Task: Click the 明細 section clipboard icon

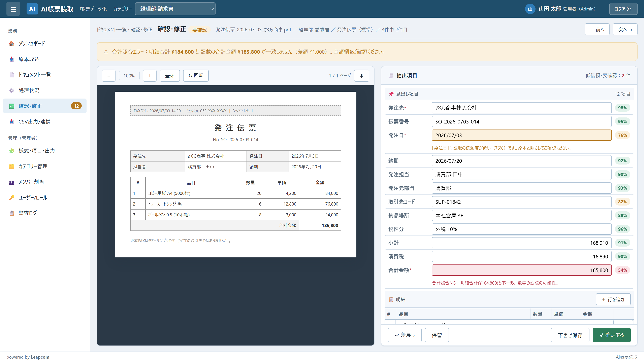Action: pos(391,299)
